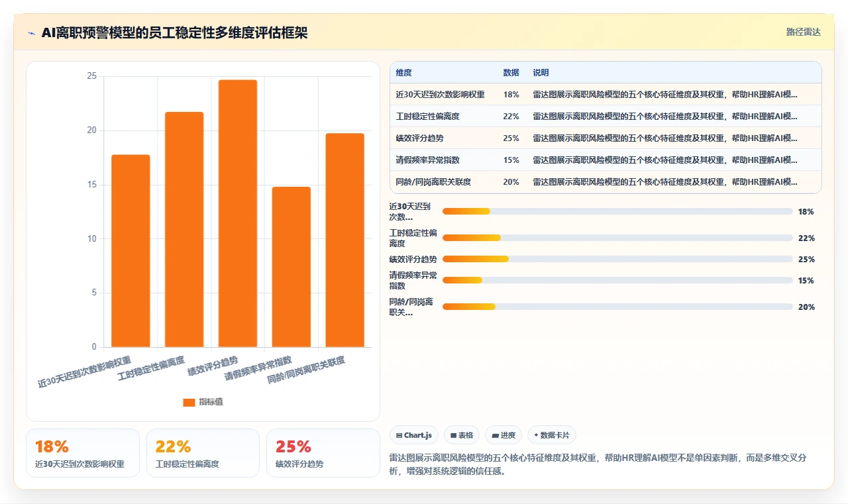848x504 pixels.
Task: Click the 绩效评分趋势 progress bar at 25%
Action: tap(617, 259)
